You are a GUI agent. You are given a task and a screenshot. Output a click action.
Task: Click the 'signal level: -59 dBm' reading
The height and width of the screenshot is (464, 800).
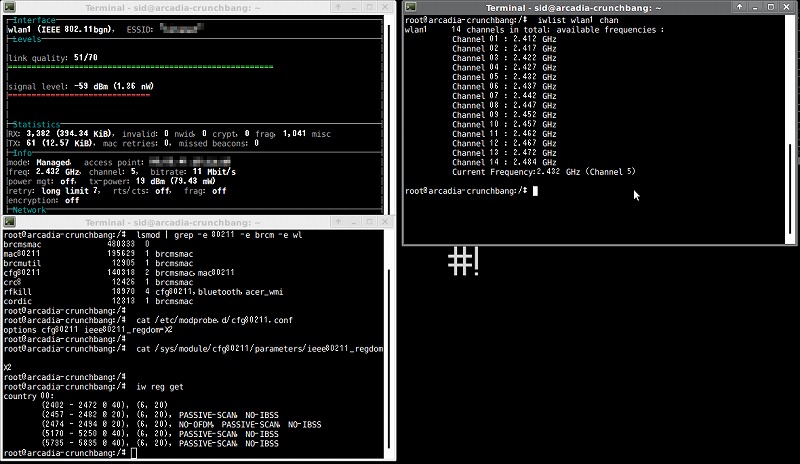point(81,86)
